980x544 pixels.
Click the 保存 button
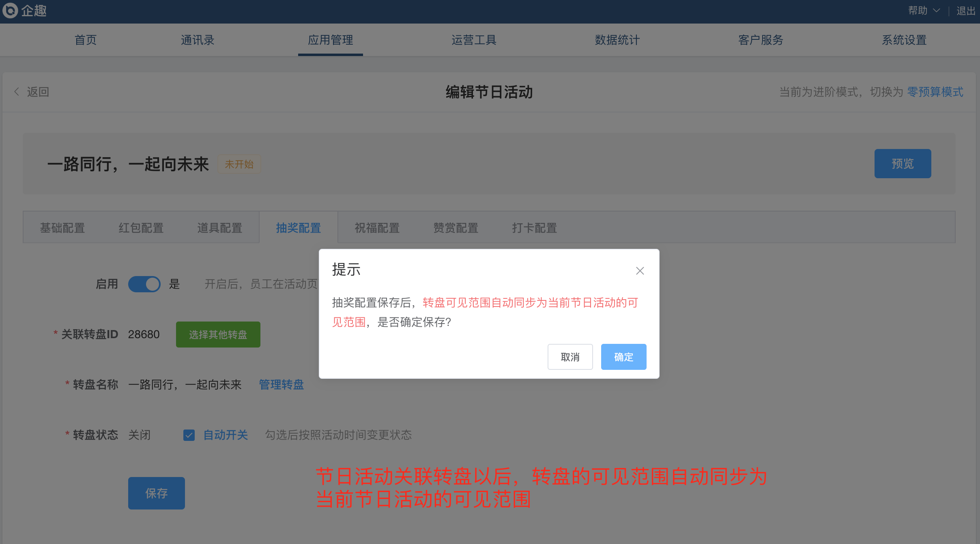coord(156,493)
